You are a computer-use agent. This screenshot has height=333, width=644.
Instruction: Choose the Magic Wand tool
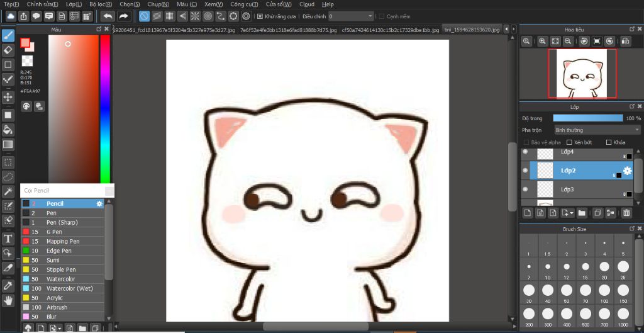[x=8, y=191]
